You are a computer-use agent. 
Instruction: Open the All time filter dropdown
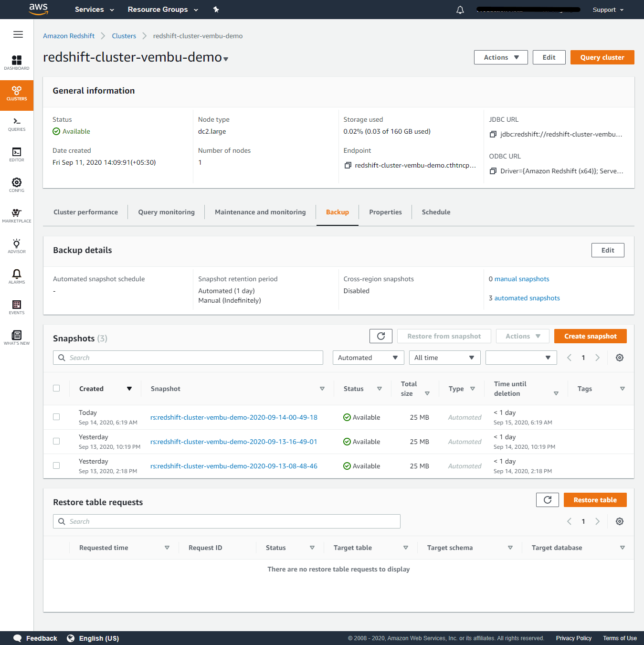pyautogui.click(x=445, y=358)
